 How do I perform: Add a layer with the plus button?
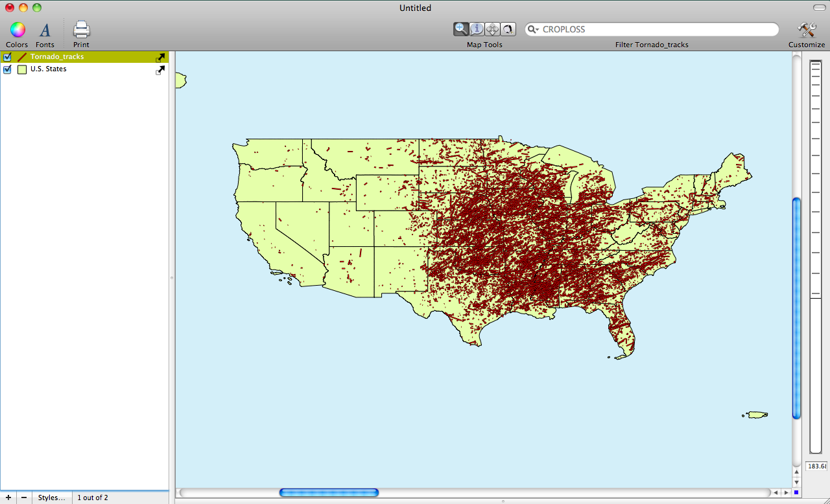[8, 498]
